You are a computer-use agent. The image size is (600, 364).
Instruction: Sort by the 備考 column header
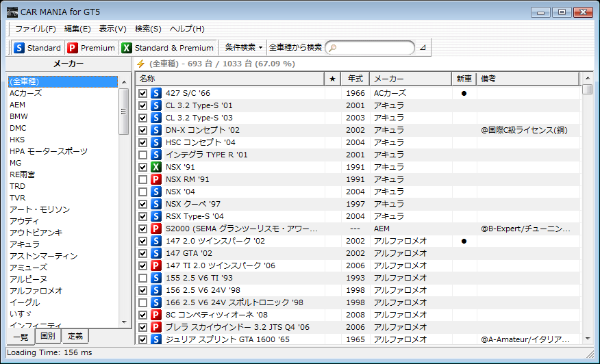(528, 79)
